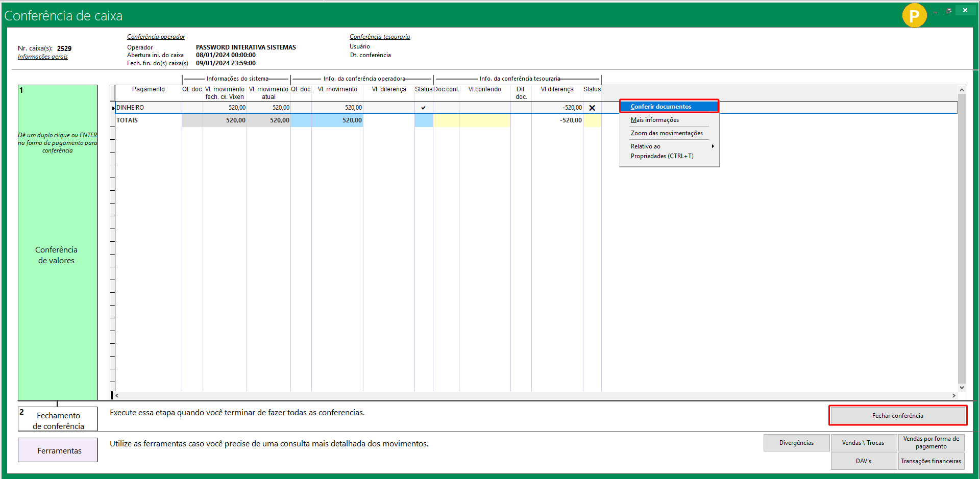Open the Divergências tool
The height and width of the screenshot is (479, 980).
pyautogui.click(x=796, y=443)
